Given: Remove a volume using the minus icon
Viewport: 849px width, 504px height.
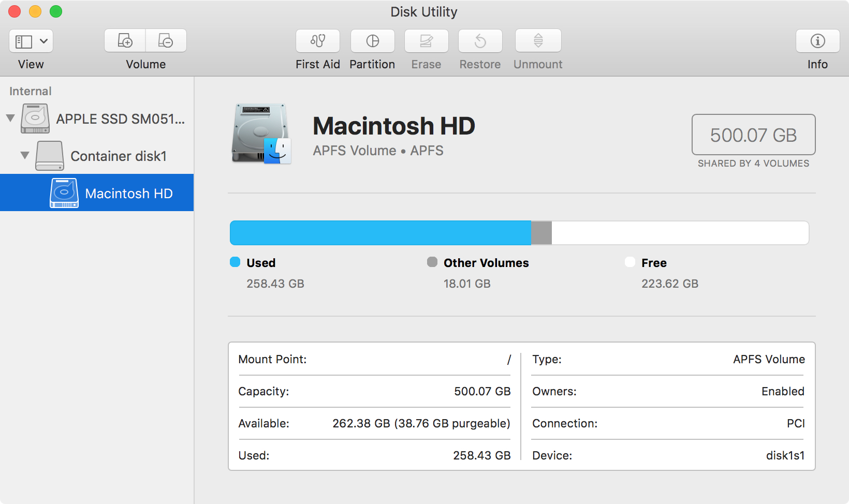Looking at the screenshot, I should 166,40.
